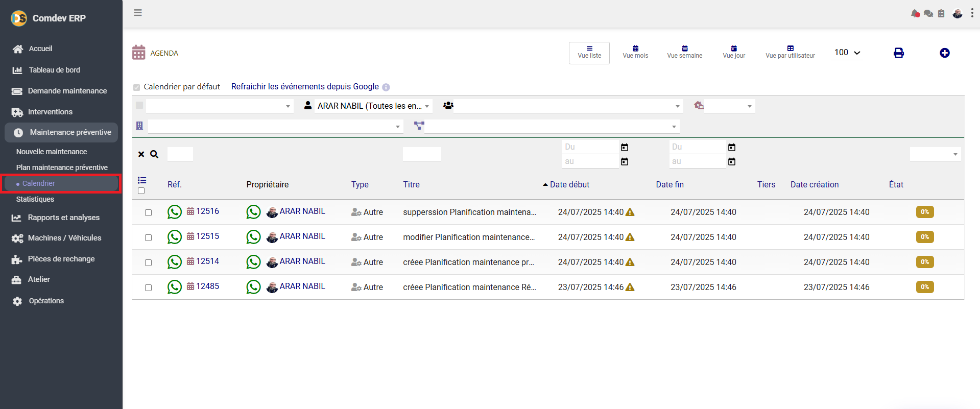Switch to Vue mois
The height and width of the screenshot is (409, 980).
tap(635, 53)
